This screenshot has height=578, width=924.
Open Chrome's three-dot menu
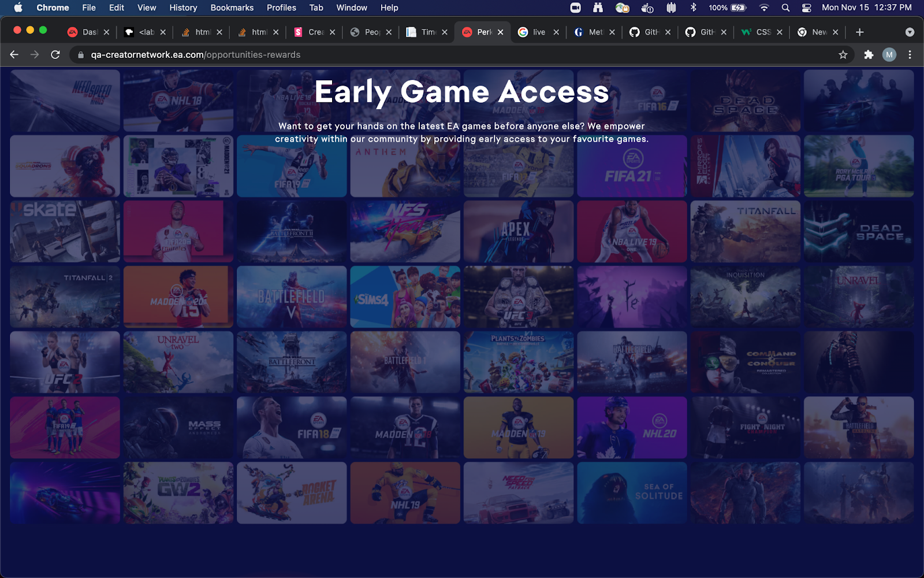point(910,55)
